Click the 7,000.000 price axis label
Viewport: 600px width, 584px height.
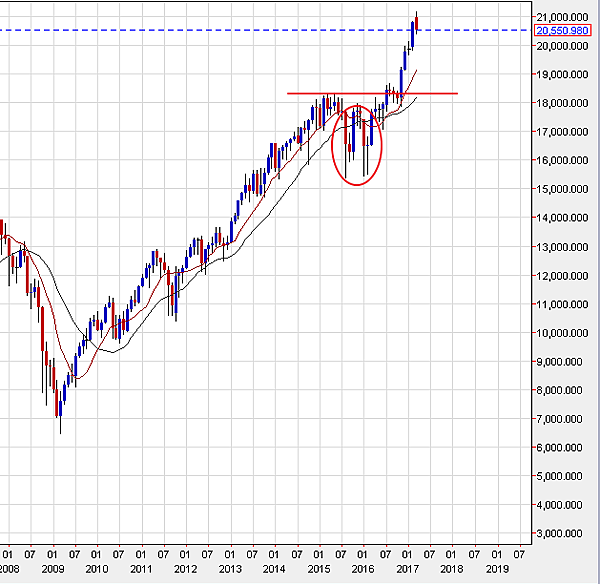559,419
